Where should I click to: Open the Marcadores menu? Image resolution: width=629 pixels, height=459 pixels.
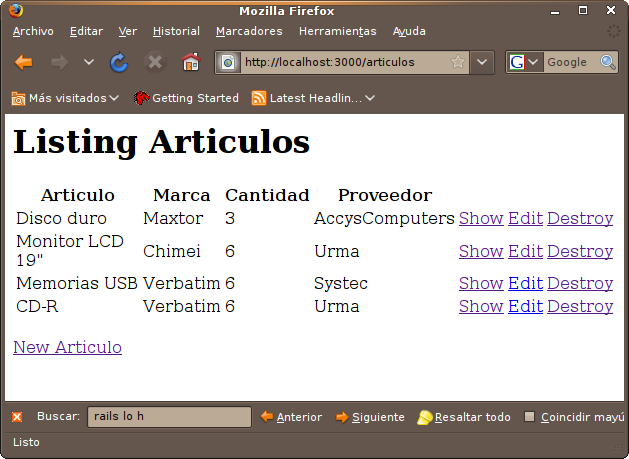[249, 31]
